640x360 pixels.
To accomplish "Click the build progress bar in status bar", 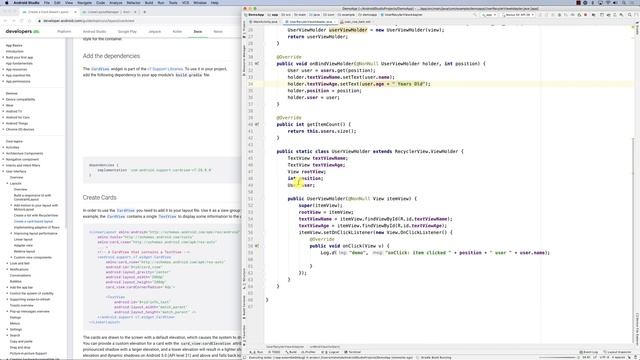I will pos(557,358).
